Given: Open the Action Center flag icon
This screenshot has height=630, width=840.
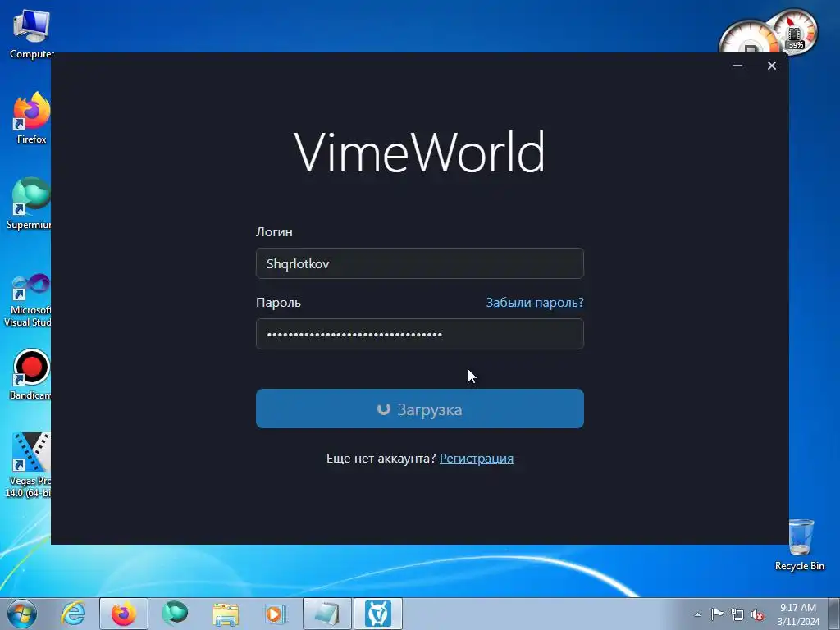Looking at the screenshot, I should click(717, 614).
